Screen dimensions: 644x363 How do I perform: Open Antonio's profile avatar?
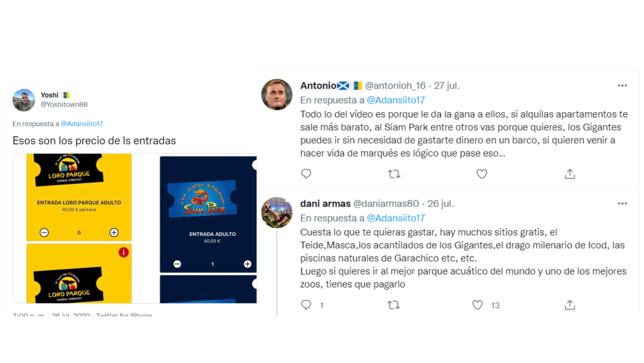(x=277, y=94)
